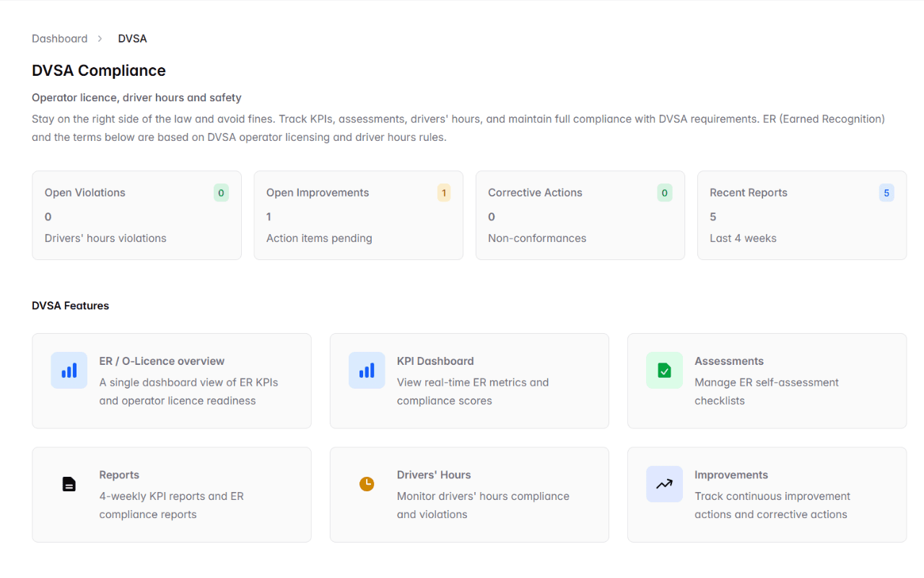Select the trending arrow icon on Improvements
924x578 pixels.
(x=663, y=483)
